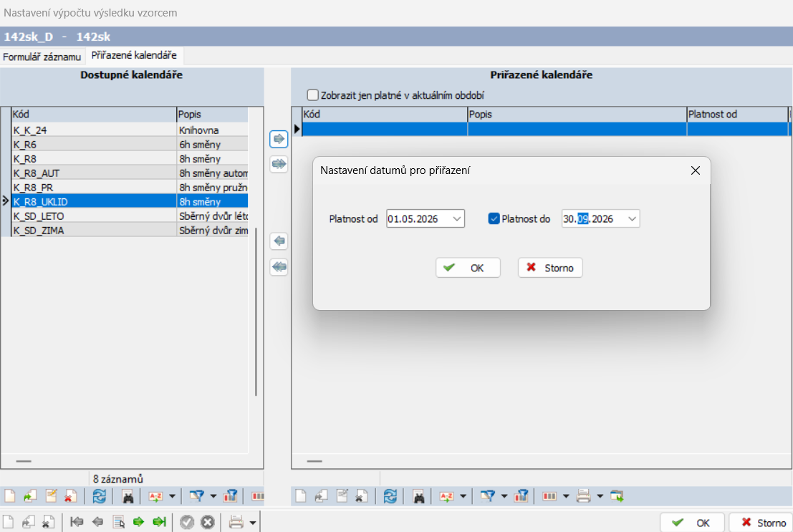Select the K_R8_UKLID row

coord(130,201)
